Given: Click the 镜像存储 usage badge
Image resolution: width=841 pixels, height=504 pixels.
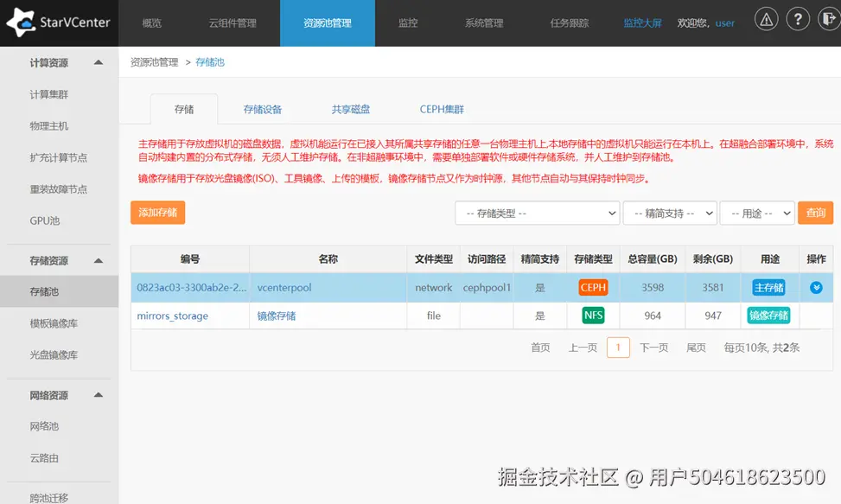Looking at the screenshot, I should pos(769,316).
